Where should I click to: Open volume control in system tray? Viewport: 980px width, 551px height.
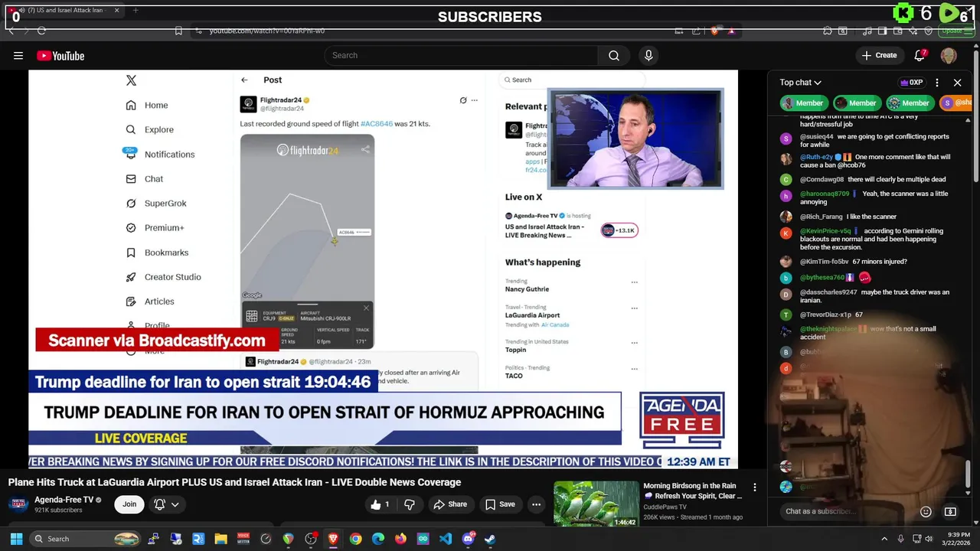[929, 539]
